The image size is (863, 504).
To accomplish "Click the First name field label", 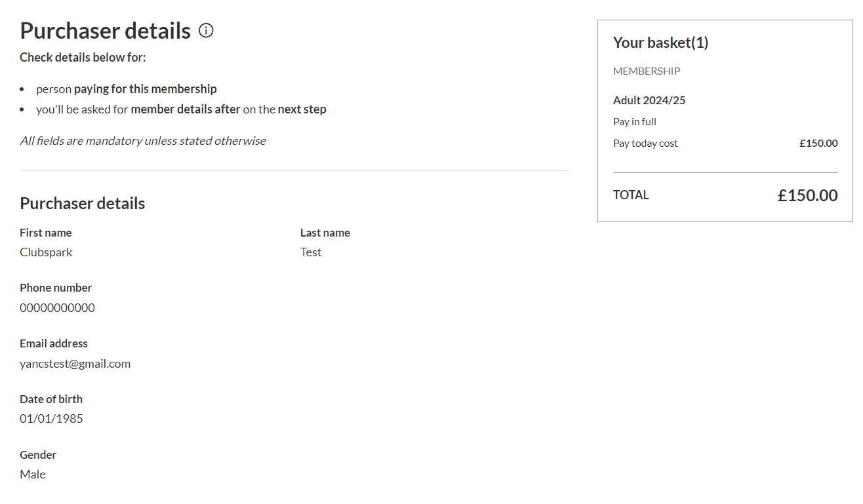I will point(46,233).
